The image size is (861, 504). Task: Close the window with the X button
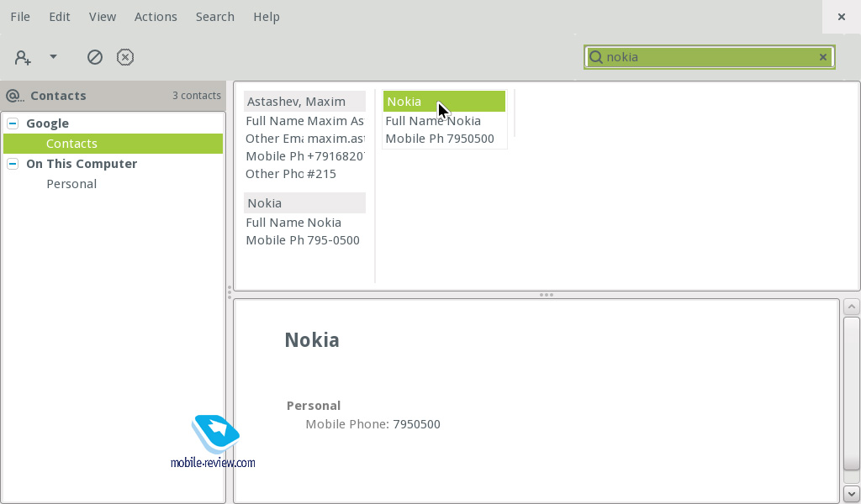(x=841, y=17)
